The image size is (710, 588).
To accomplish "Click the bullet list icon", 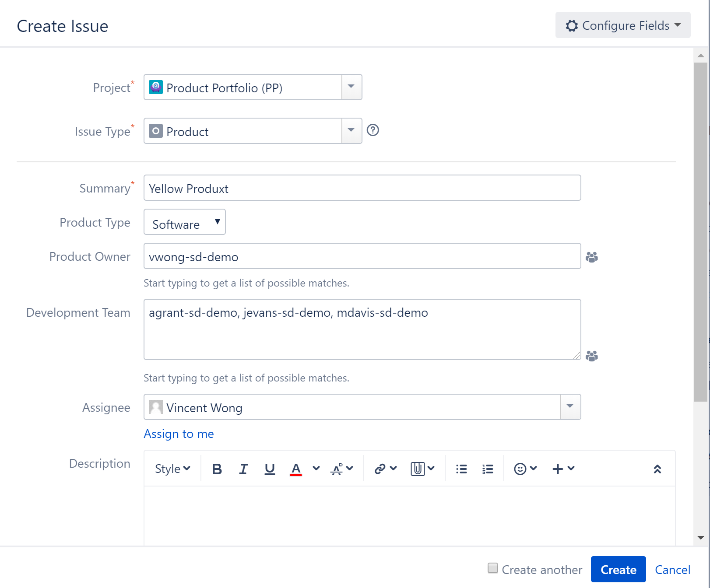I will coord(461,469).
